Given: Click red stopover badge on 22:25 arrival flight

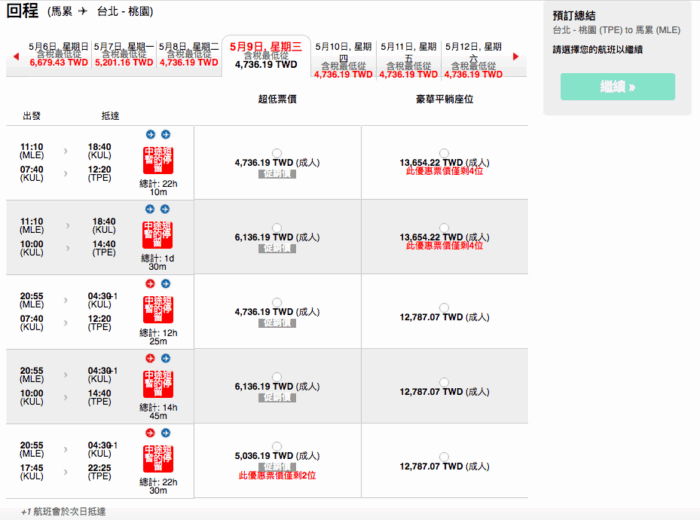Looking at the screenshot, I should 157,460.
